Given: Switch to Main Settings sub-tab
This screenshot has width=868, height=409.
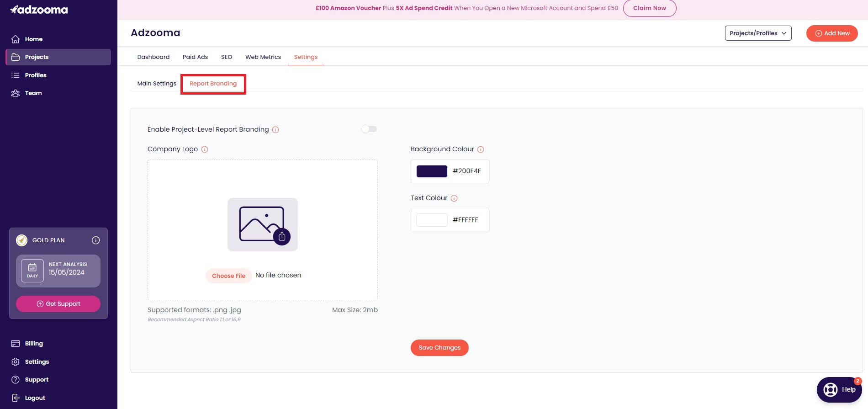Looking at the screenshot, I should (x=157, y=84).
